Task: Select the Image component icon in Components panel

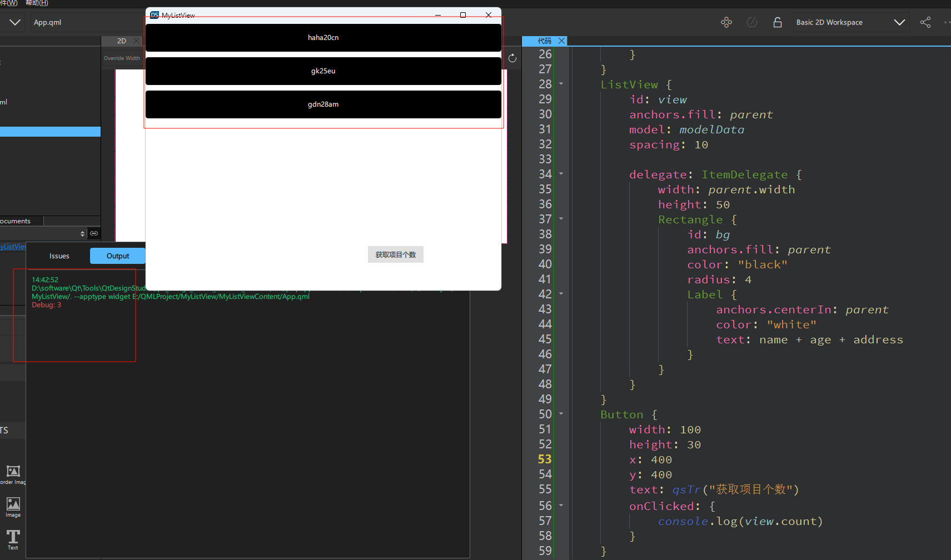Action: coord(13,507)
